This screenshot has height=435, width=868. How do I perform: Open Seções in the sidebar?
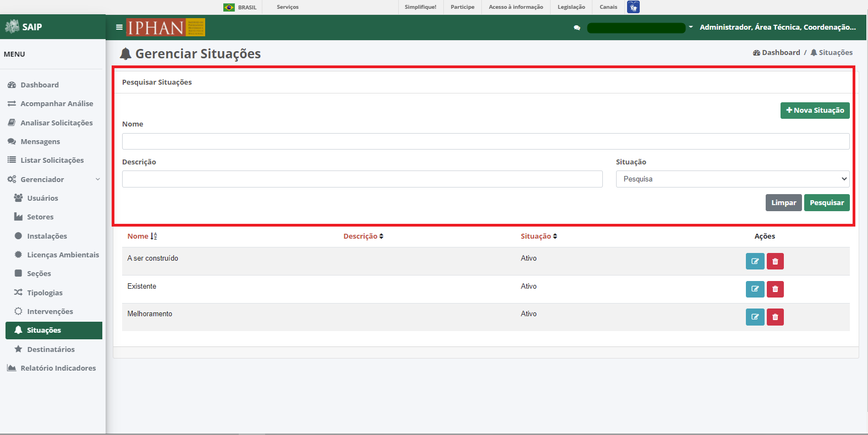tap(39, 273)
